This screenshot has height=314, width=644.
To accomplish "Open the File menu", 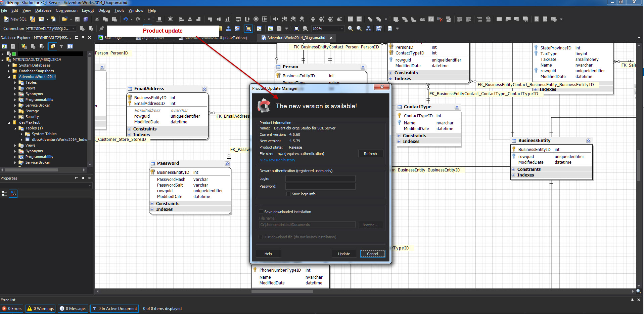I will 4,10.
